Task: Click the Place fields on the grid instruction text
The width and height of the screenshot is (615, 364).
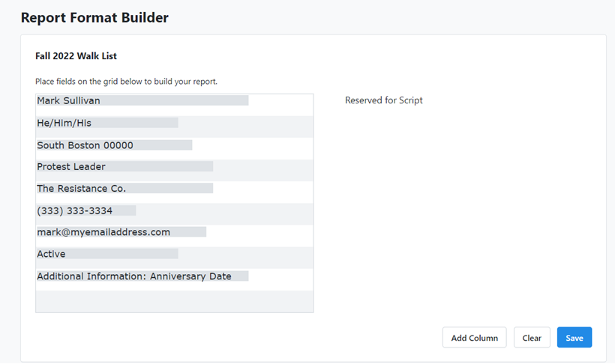Action: 126,82
